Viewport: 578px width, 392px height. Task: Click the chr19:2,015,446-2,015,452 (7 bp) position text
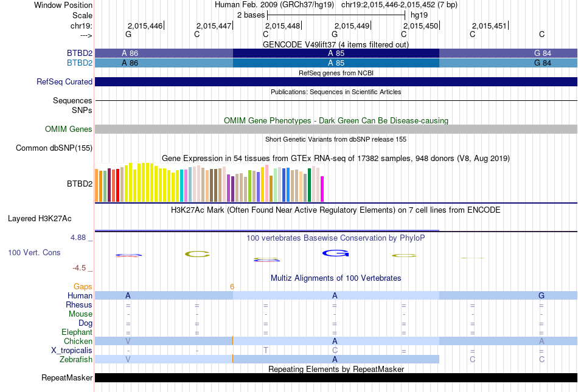[399, 5]
